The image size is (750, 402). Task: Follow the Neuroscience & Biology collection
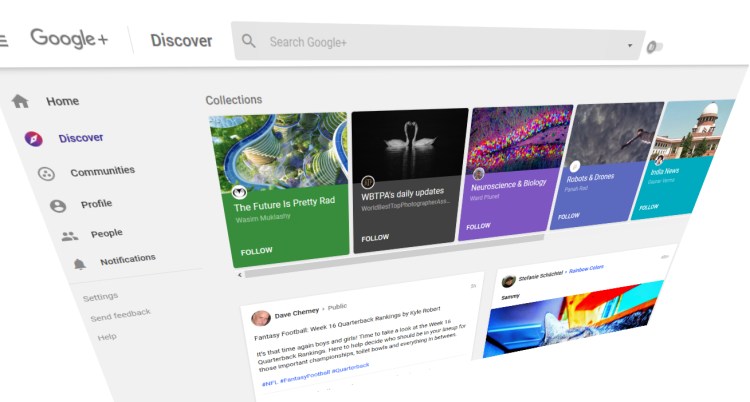pos(478,226)
